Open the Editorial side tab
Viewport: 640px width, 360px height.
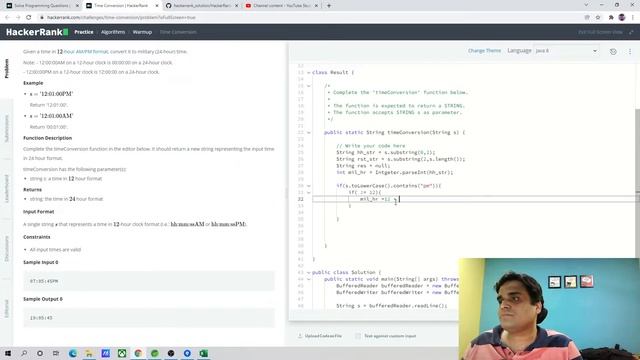tap(6, 309)
